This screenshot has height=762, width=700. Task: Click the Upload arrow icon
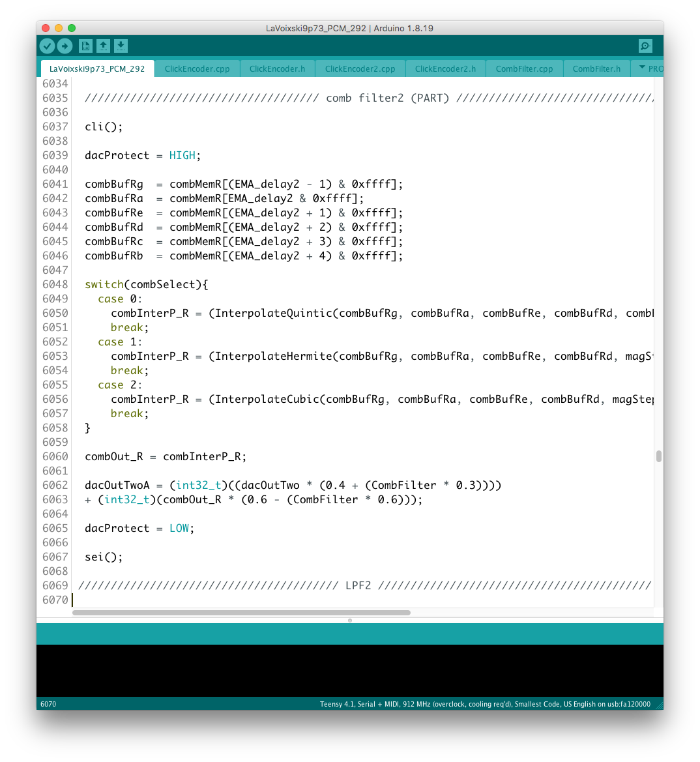pyautogui.click(x=65, y=46)
